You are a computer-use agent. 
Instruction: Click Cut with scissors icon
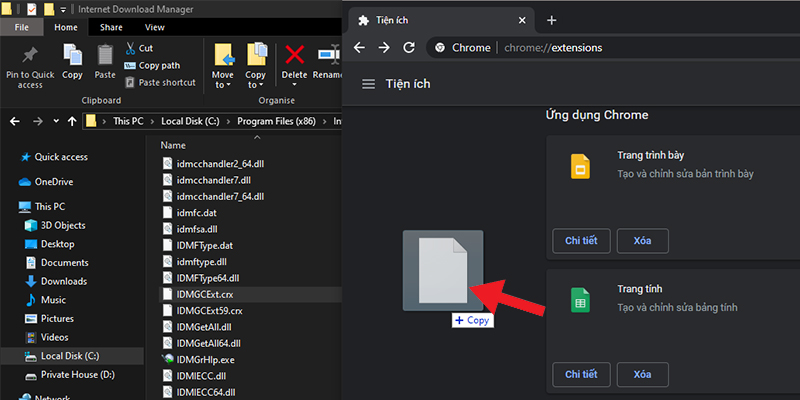[139, 48]
